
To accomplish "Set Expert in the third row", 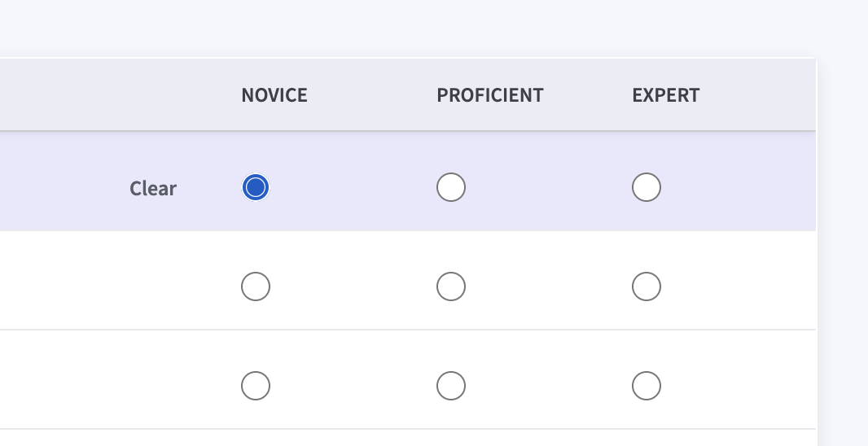I will [647, 386].
